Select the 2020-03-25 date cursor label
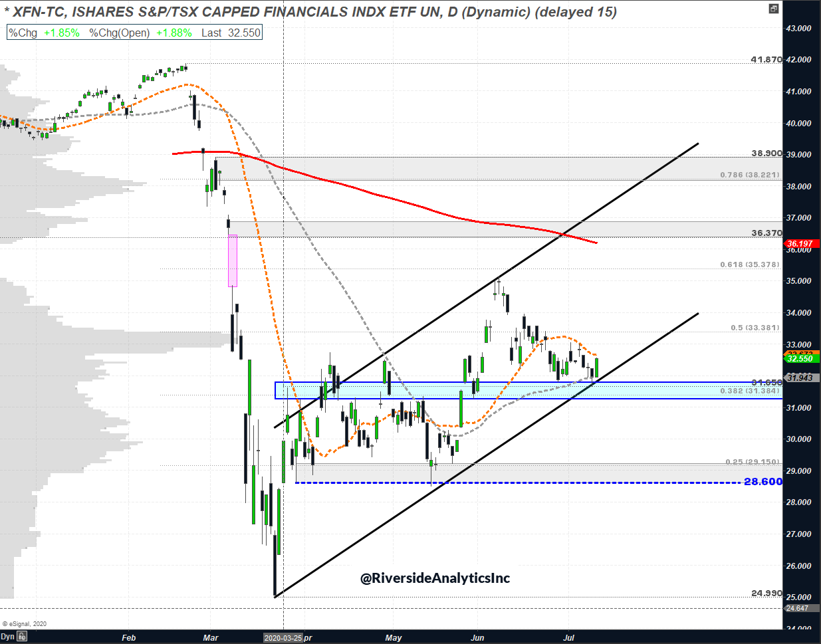 click(x=283, y=637)
